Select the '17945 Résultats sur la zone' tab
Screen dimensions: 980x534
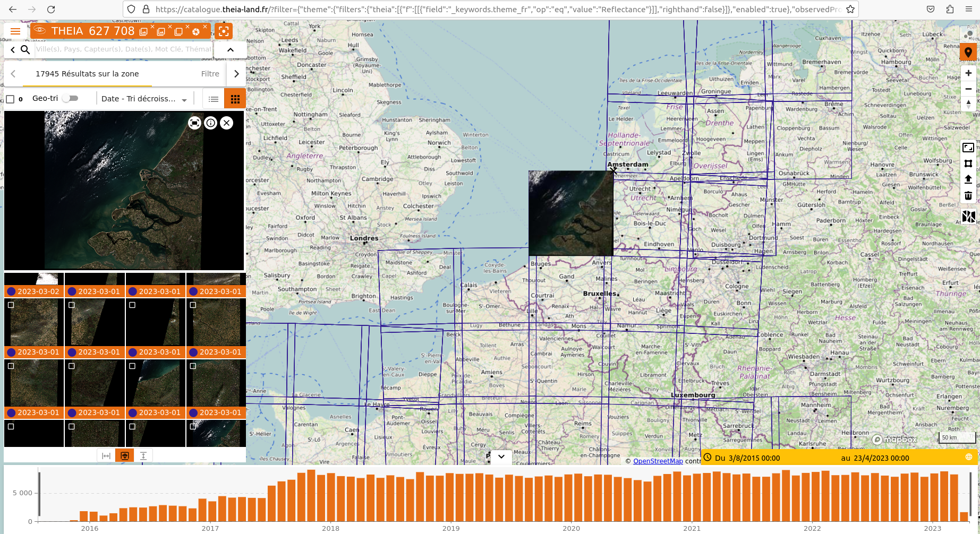tap(87, 74)
